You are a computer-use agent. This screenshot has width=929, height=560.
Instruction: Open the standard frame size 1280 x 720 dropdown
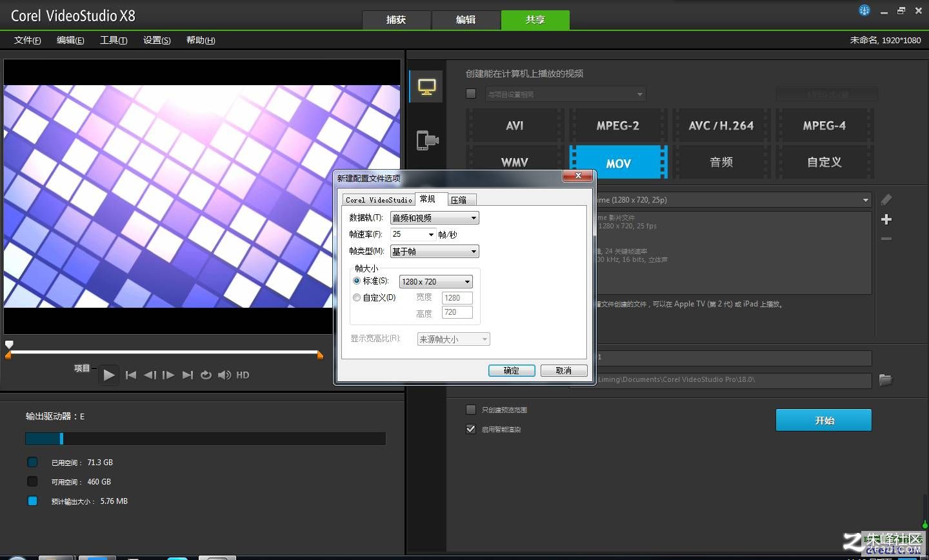tap(436, 281)
